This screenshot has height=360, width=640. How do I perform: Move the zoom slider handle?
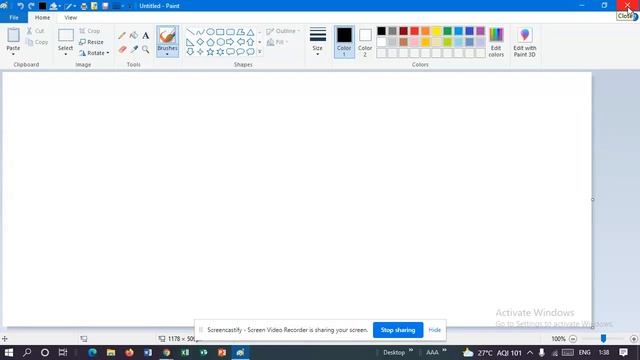[603, 338]
